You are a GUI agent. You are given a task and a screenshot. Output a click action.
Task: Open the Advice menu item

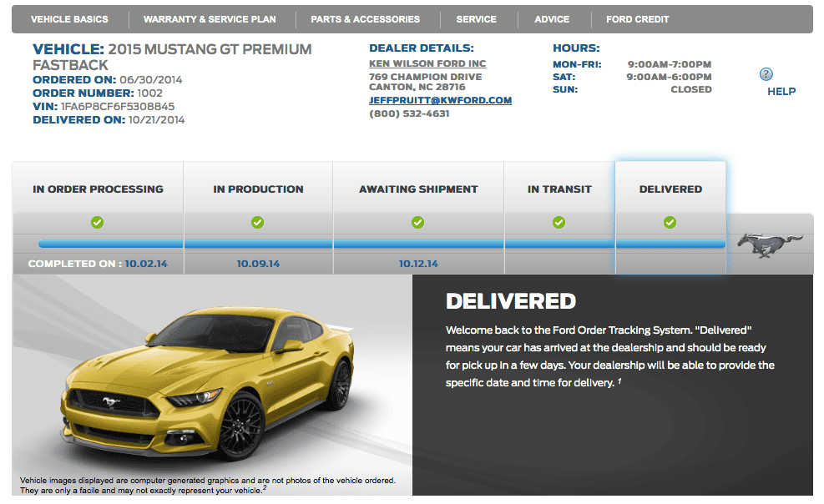click(552, 19)
